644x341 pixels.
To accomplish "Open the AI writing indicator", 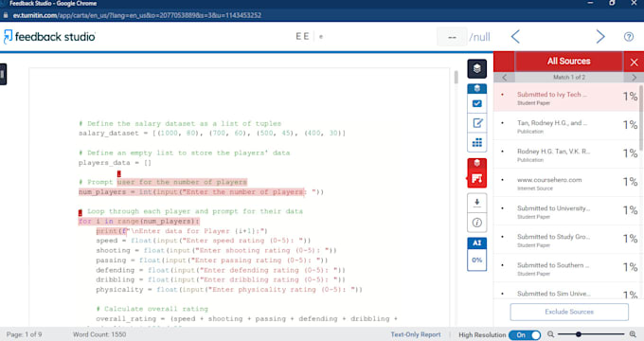I will point(476,242).
